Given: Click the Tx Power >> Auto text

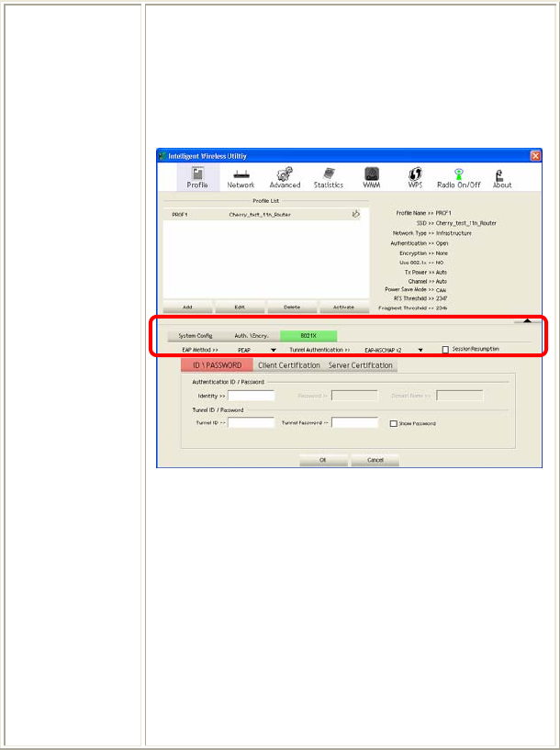Looking at the screenshot, I should click(426, 272).
